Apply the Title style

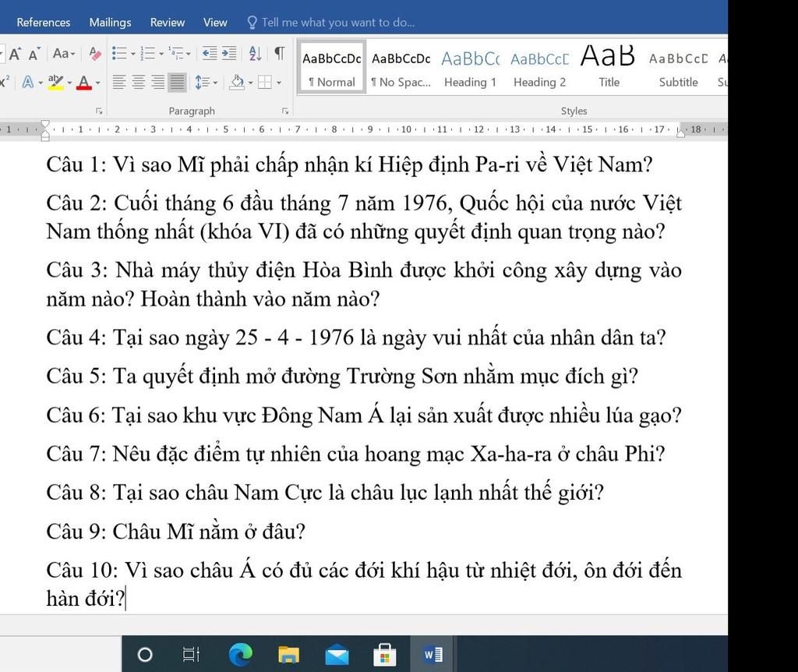(609, 67)
